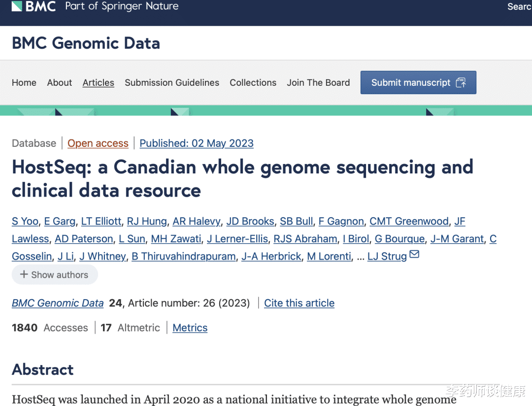Go to the Articles section
Viewport: 532px width, 406px height.
(99, 83)
